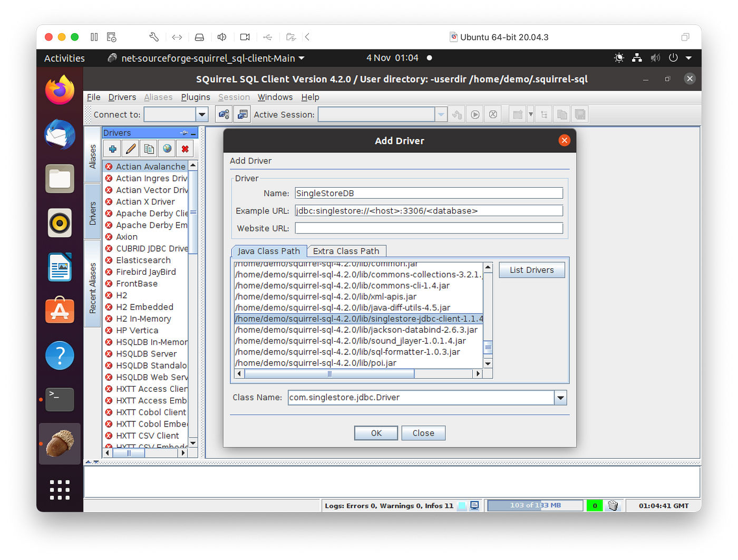Viewport: 738px width, 560px height.
Task: Click the memory usage bar in status bar
Action: pos(534,505)
